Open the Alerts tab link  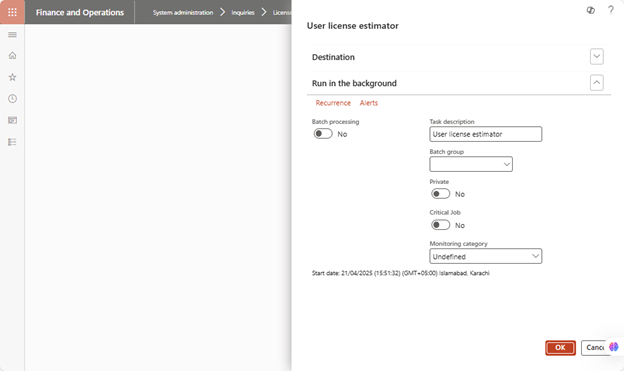coord(369,103)
